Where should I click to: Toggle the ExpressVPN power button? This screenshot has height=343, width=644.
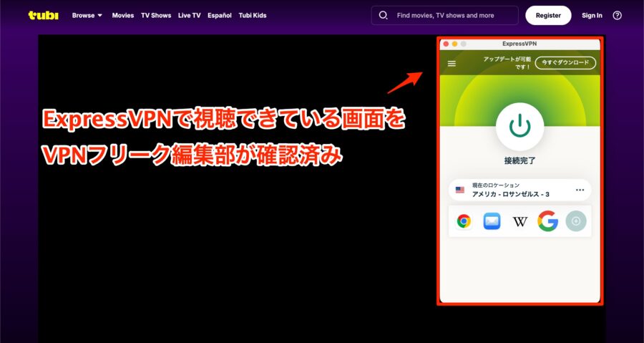pyautogui.click(x=519, y=127)
